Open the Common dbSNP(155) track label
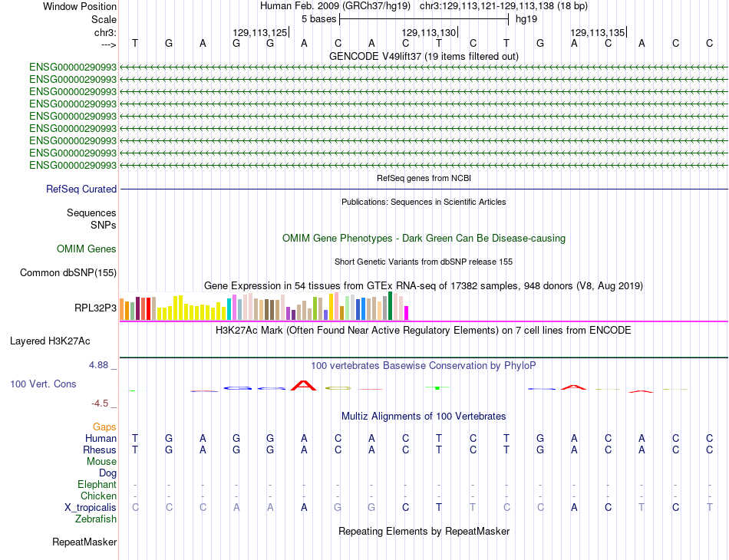Viewport: 729px width, 560px height. 68,273
